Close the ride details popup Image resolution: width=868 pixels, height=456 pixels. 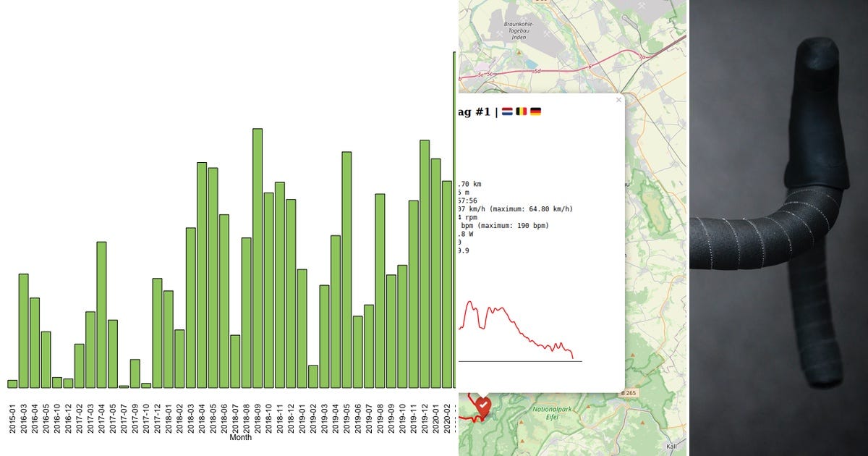618,100
